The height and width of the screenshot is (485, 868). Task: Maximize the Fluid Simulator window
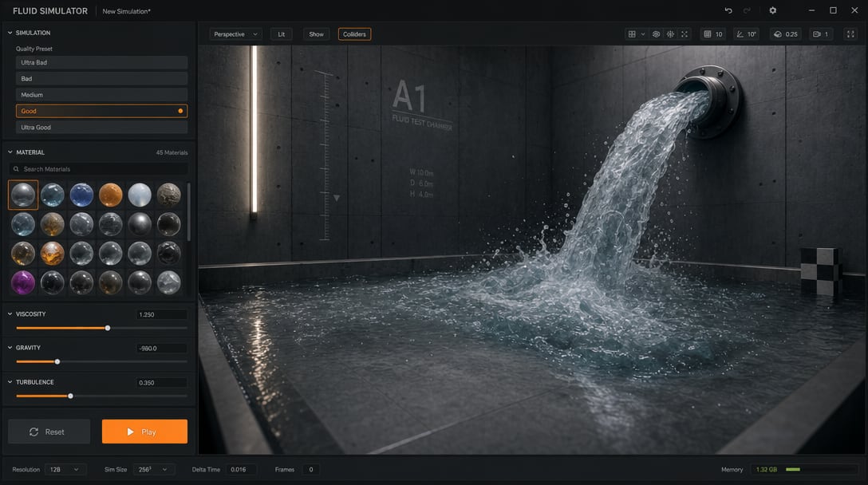pyautogui.click(x=833, y=10)
